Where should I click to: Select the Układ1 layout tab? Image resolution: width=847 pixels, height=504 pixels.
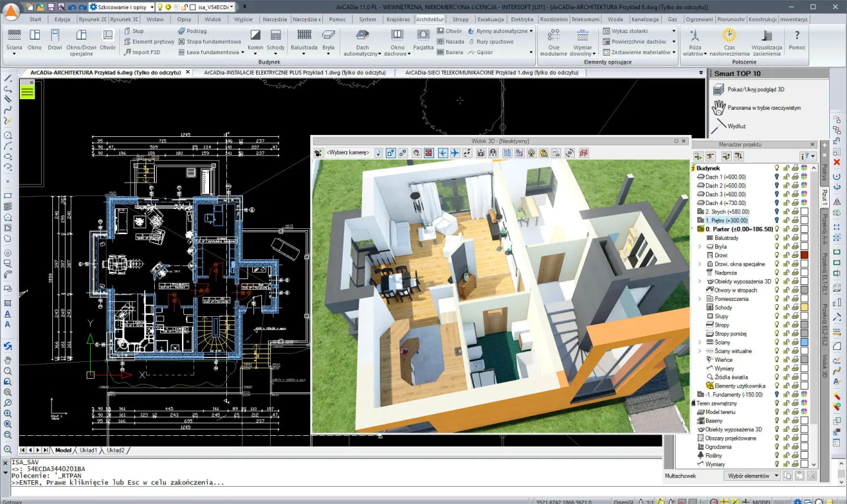point(87,450)
